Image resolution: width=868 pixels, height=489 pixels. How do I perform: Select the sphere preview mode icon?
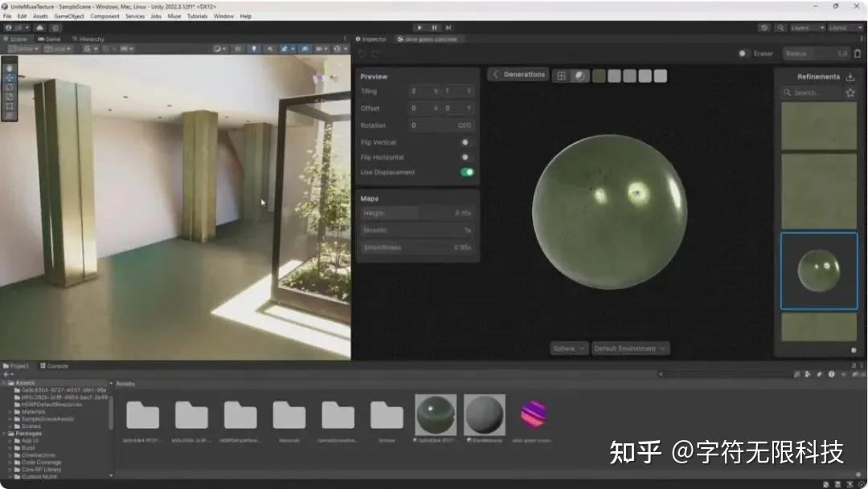tap(579, 75)
